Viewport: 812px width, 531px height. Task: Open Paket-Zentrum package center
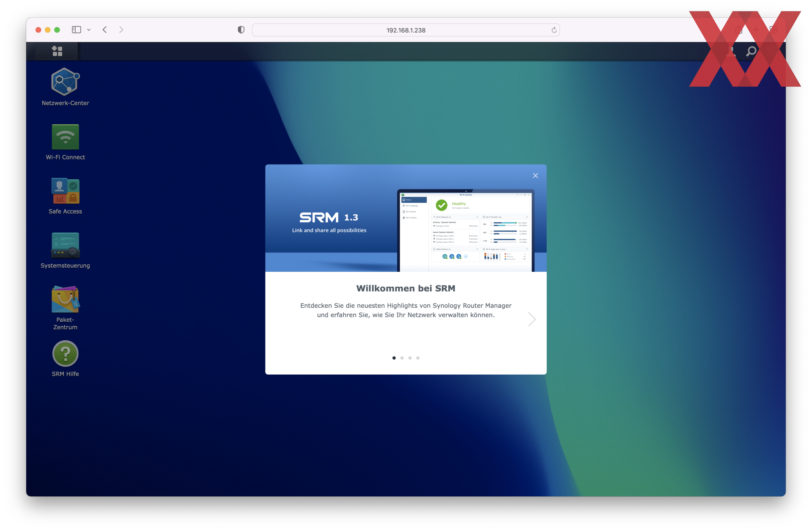[65, 308]
